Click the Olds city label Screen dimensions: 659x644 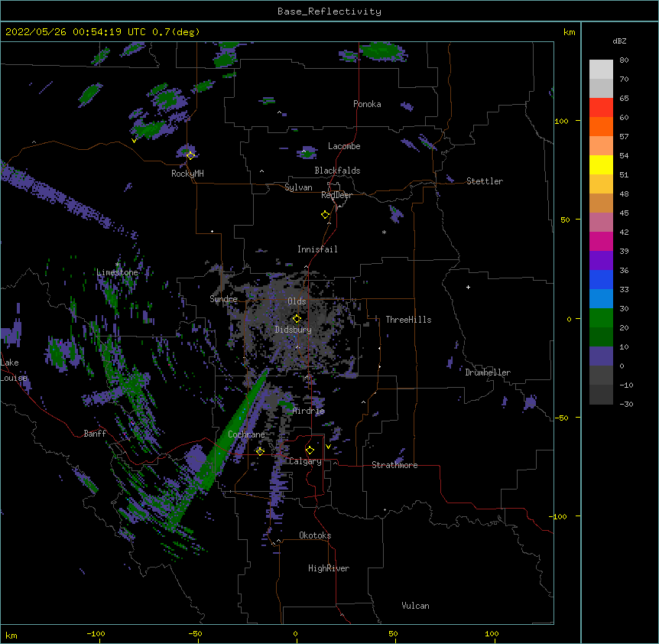pyautogui.click(x=297, y=301)
